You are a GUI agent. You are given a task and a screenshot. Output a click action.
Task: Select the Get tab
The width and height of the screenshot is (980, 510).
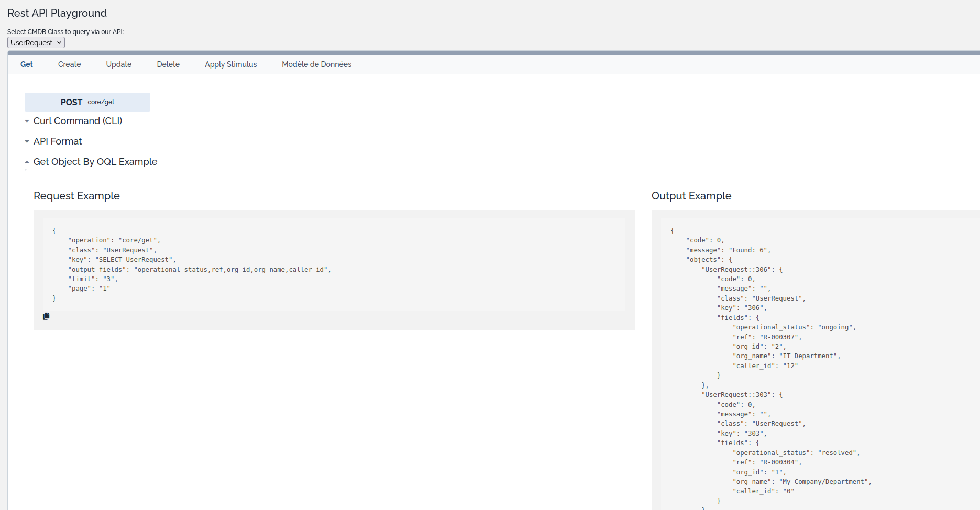(x=27, y=64)
